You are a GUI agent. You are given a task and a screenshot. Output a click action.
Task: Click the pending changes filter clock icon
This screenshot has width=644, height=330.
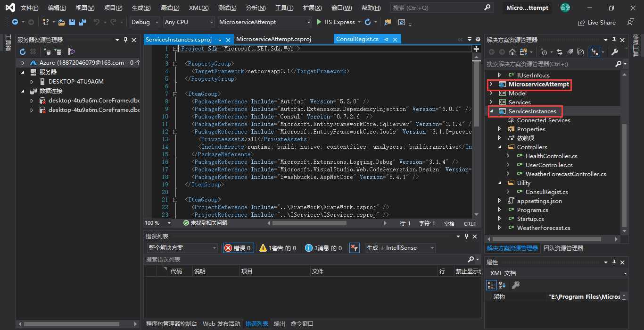[x=545, y=52]
